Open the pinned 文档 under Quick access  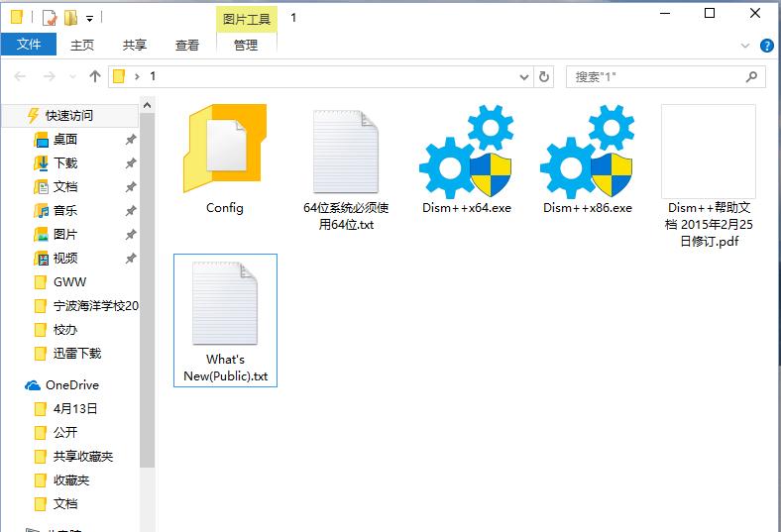coord(65,186)
